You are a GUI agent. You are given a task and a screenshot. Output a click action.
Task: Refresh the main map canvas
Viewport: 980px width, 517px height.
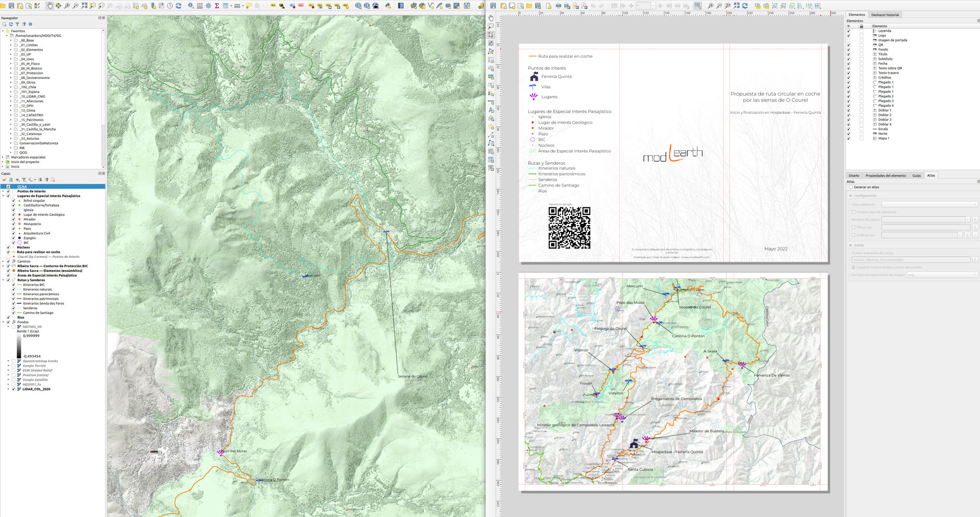pos(178,6)
